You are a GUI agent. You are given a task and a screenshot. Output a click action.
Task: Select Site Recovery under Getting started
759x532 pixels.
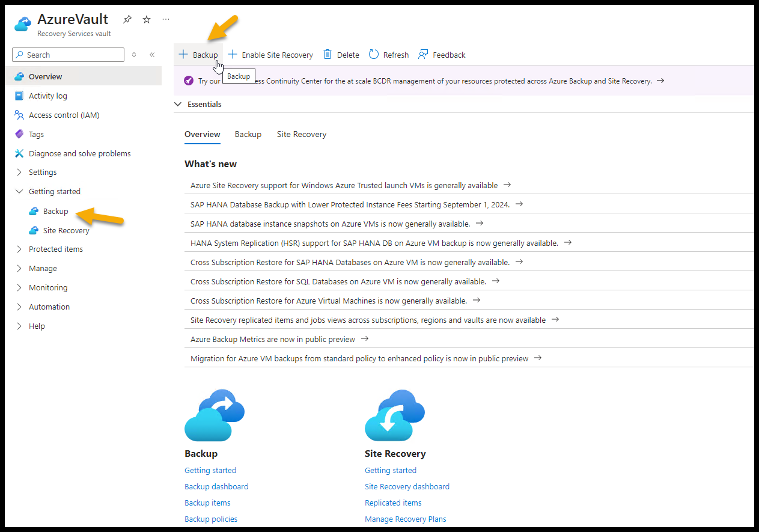66,230
